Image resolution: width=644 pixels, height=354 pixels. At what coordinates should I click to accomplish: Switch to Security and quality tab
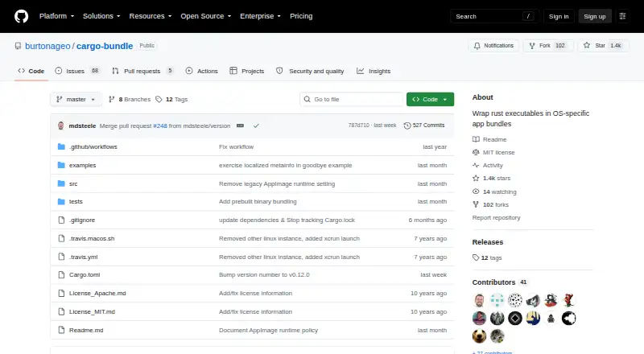pos(310,71)
